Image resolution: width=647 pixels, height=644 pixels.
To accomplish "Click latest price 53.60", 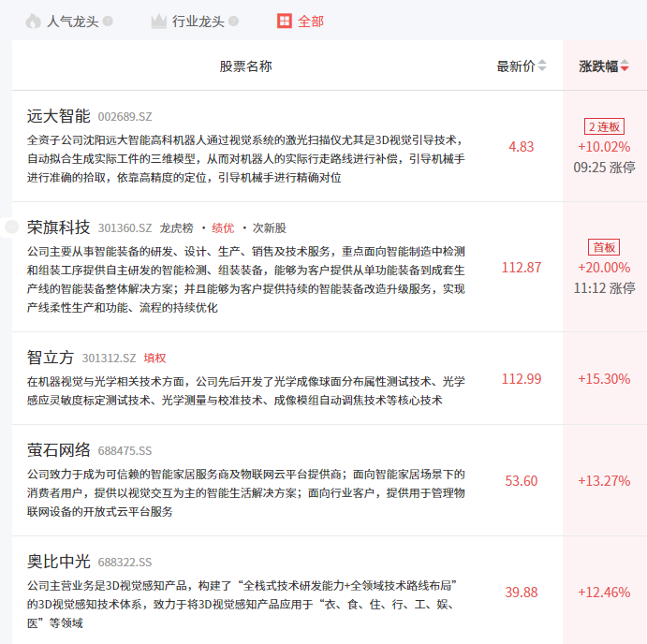I will coord(522,481).
